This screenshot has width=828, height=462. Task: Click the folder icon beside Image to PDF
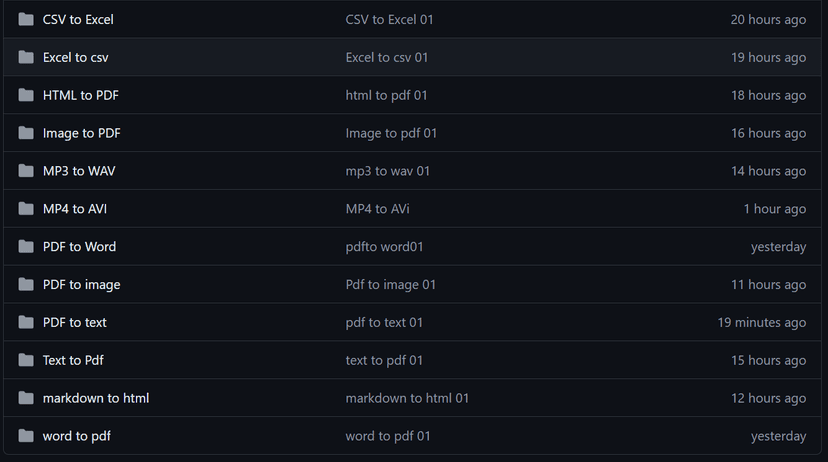pos(26,133)
